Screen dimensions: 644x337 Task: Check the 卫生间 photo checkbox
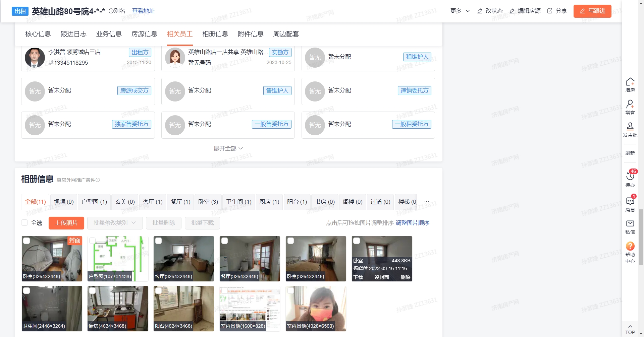pyautogui.click(x=26, y=291)
